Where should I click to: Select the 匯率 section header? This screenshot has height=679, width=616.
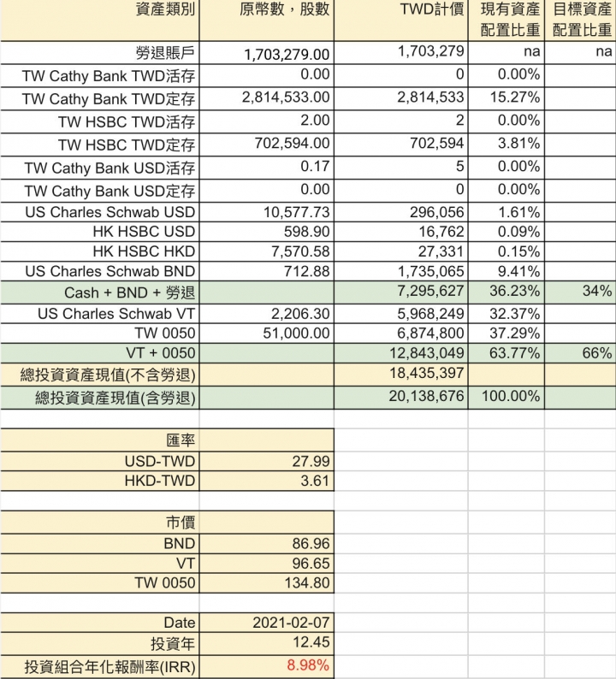coord(99,440)
